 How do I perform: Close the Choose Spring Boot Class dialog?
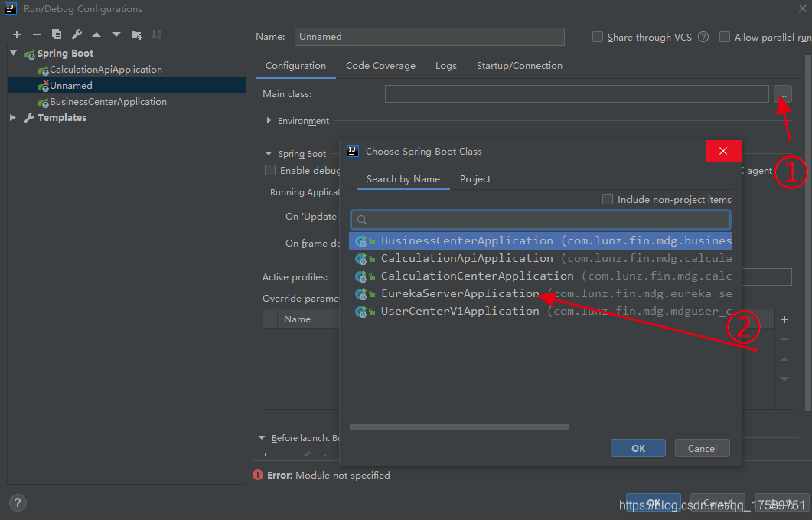point(723,151)
